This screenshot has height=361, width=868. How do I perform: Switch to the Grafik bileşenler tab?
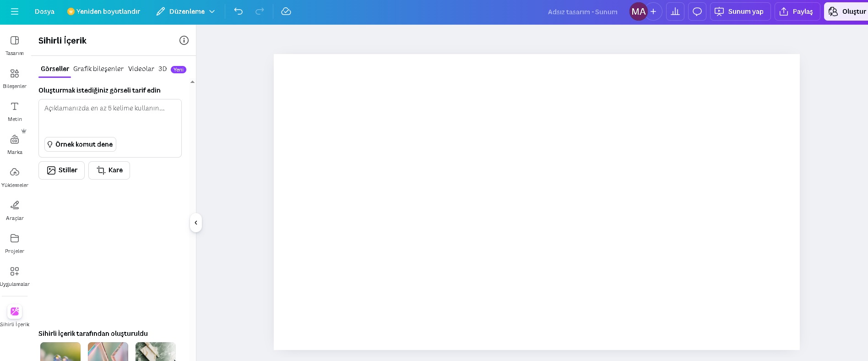point(98,69)
